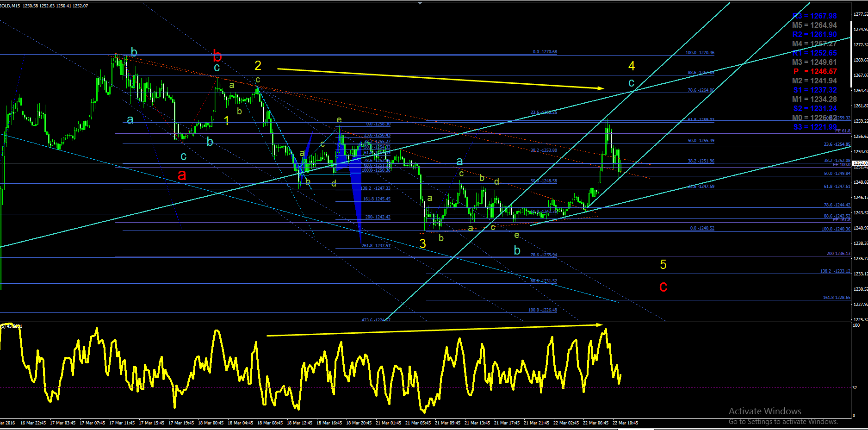
Task: Click the '16 Mar 22:45' time axis label
Action: [x=33, y=423]
